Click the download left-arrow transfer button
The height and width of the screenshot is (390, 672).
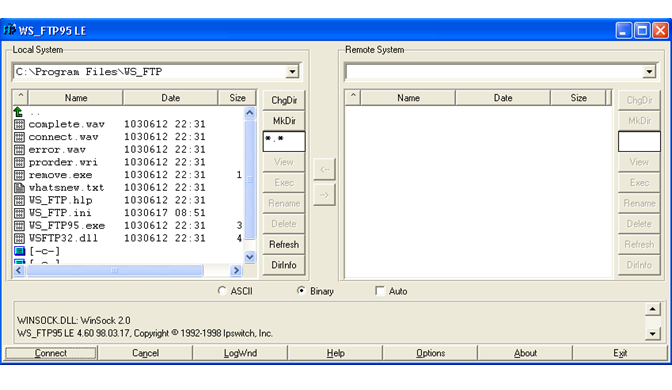[x=324, y=169]
